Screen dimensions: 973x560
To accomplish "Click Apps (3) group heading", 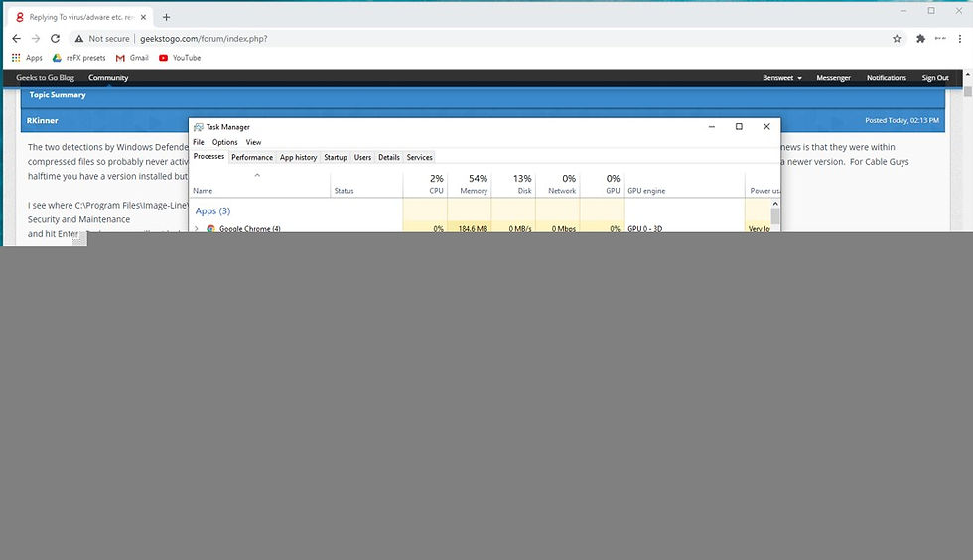I will [x=212, y=211].
